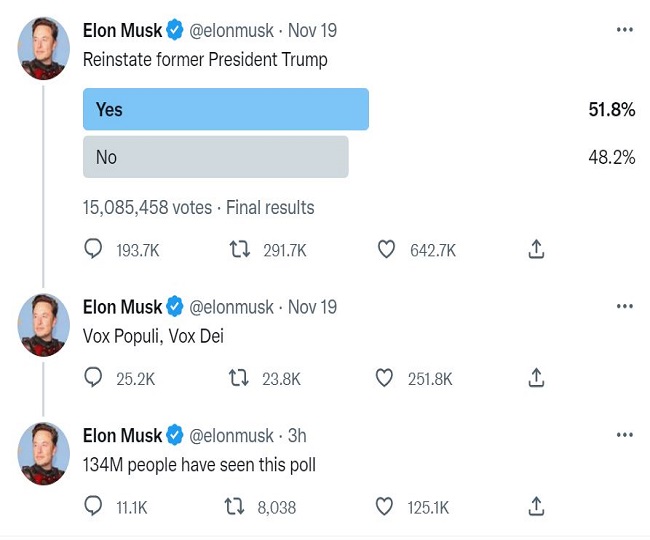Like the poll tweet with 642.7K likes
The height and width of the screenshot is (540, 650).
[x=386, y=250]
